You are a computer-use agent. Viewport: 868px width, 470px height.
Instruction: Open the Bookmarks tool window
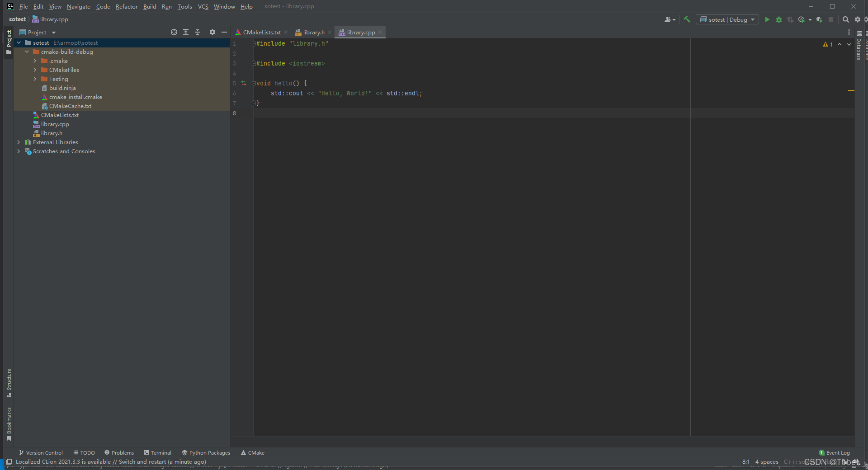(x=9, y=424)
